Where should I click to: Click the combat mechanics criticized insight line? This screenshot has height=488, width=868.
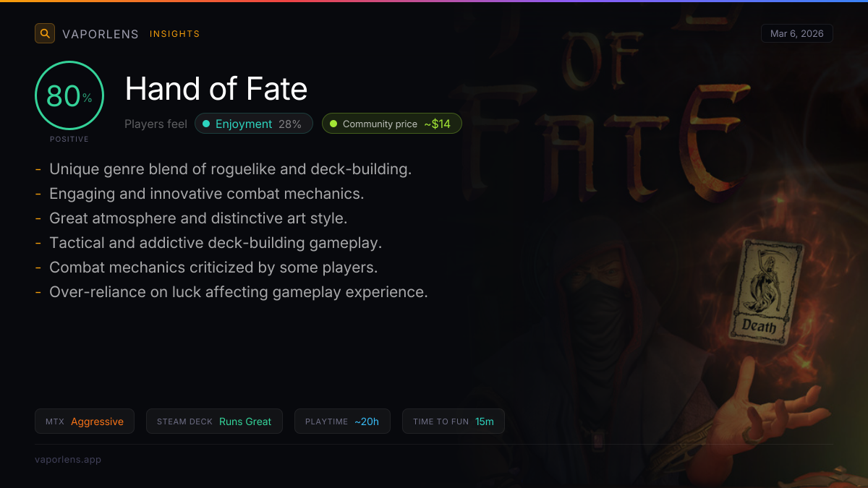(213, 267)
